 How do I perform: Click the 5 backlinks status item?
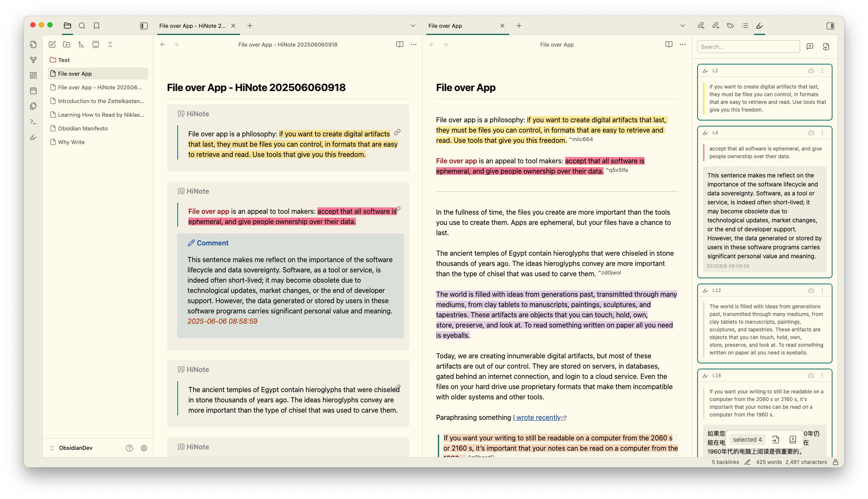pos(725,462)
